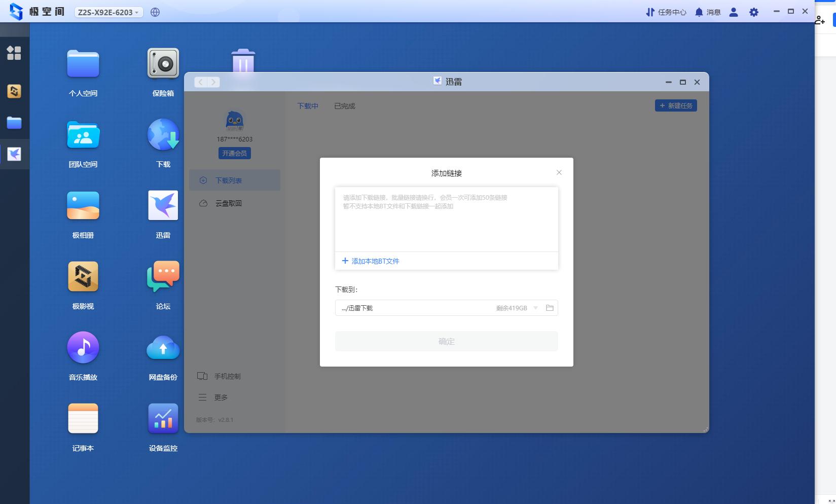The image size is (836, 504).
Task: Open the 论坛 forum app
Action: click(163, 277)
